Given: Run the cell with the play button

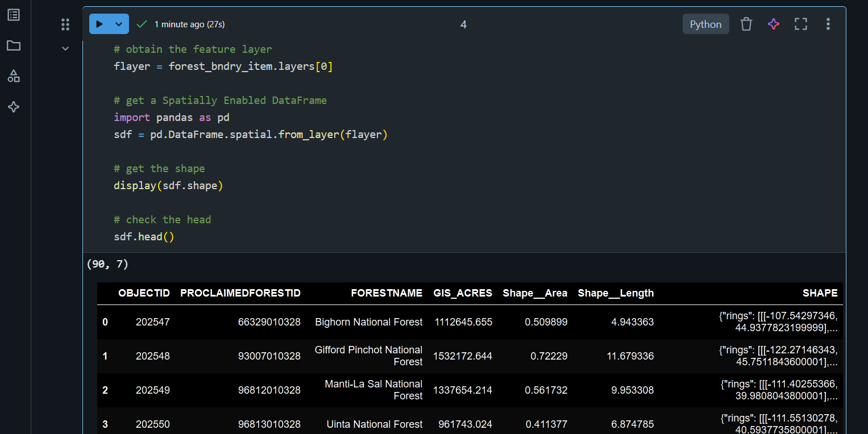Looking at the screenshot, I should click(x=99, y=24).
